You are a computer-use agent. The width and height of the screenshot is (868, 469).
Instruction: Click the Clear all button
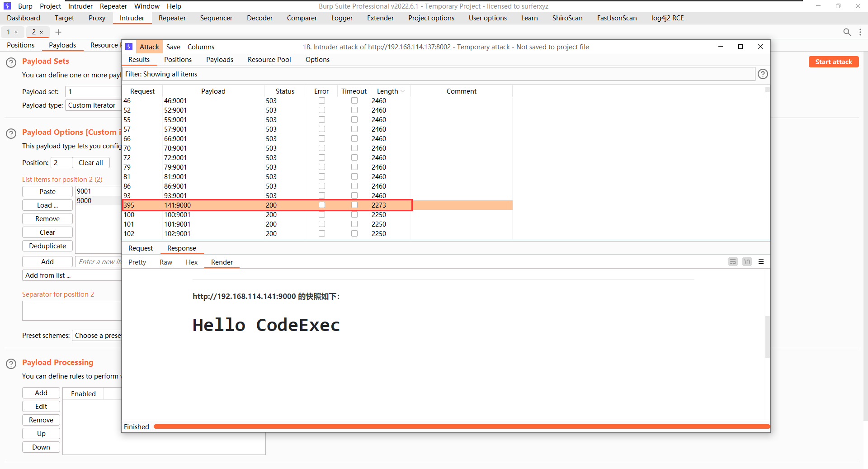click(x=91, y=163)
